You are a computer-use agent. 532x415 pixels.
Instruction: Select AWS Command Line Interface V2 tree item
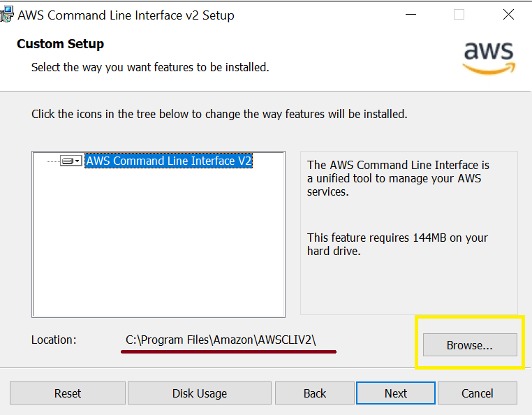pyautogui.click(x=168, y=161)
